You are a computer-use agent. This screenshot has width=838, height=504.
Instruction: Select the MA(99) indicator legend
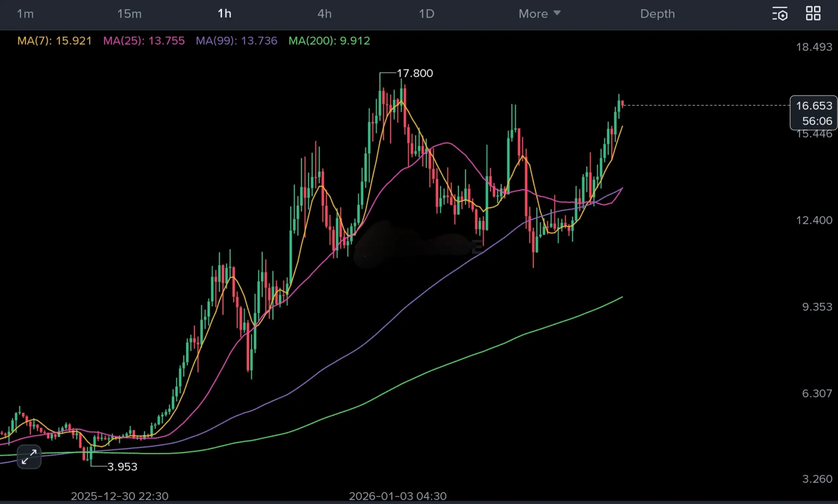click(x=237, y=41)
